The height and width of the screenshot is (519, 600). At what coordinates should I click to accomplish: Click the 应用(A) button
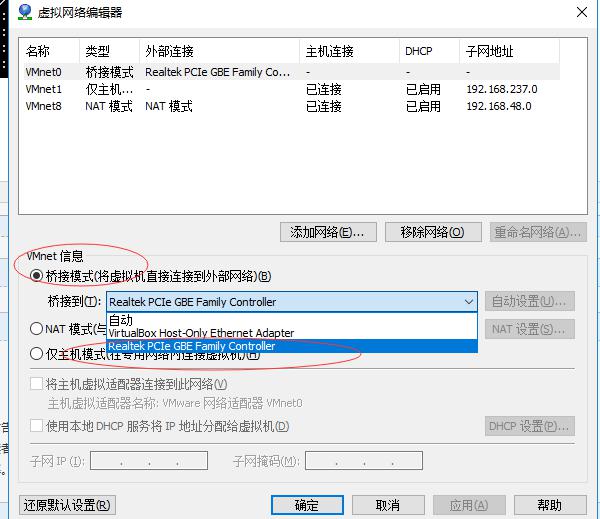(469, 505)
